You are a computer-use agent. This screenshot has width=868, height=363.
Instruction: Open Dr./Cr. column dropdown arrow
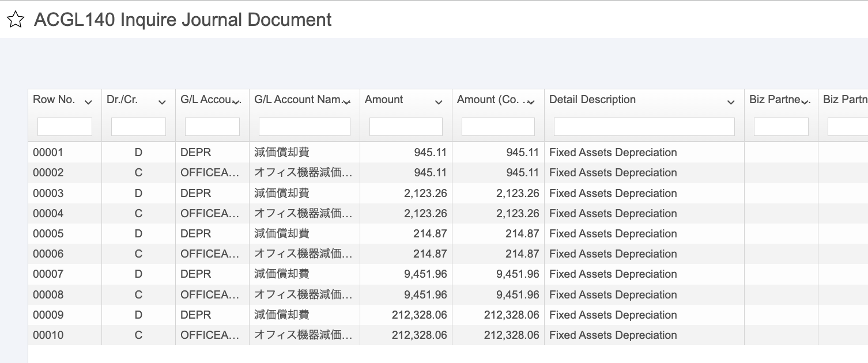pyautogui.click(x=162, y=102)
